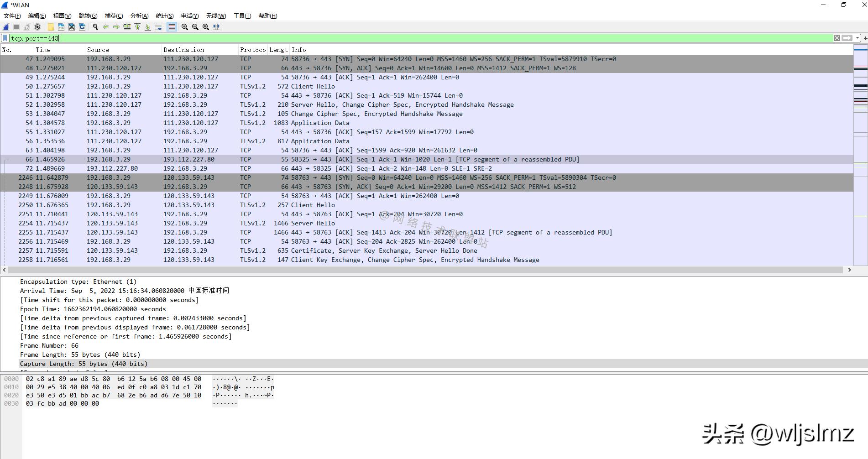Jump to the first packet icon
The width and height of the screenshot is (868, 459).
click(137, 27)
